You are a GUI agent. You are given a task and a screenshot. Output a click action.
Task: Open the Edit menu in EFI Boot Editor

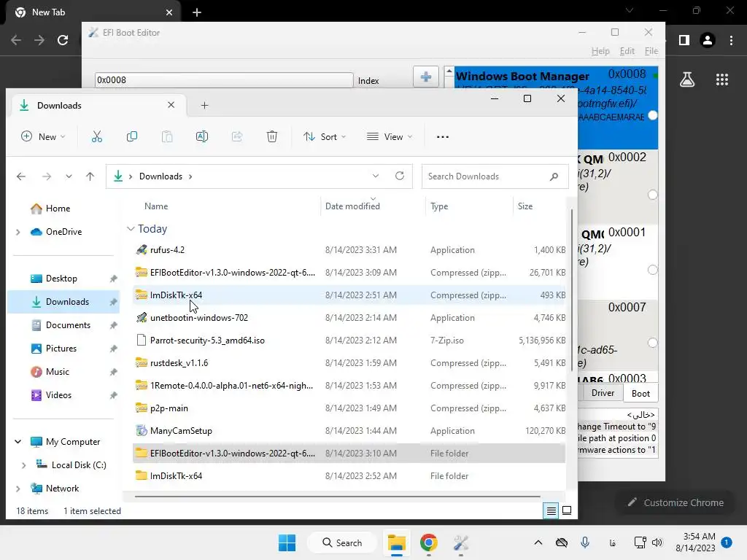(x=627, y=51)
